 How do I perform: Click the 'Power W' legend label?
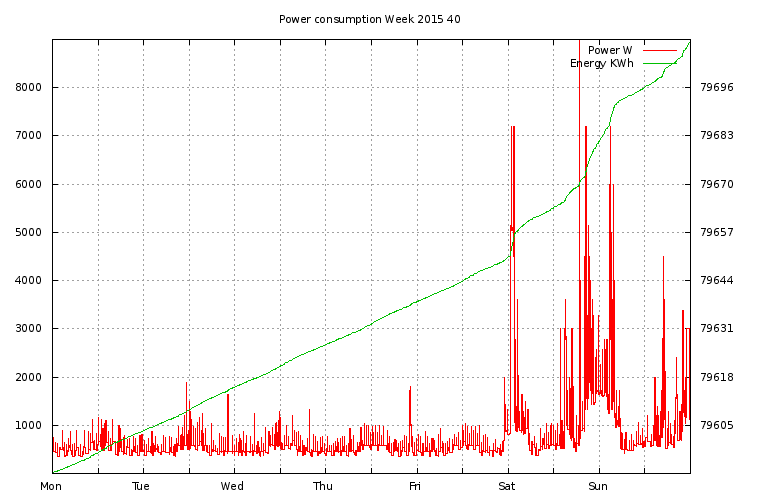[x=610, y=50]
